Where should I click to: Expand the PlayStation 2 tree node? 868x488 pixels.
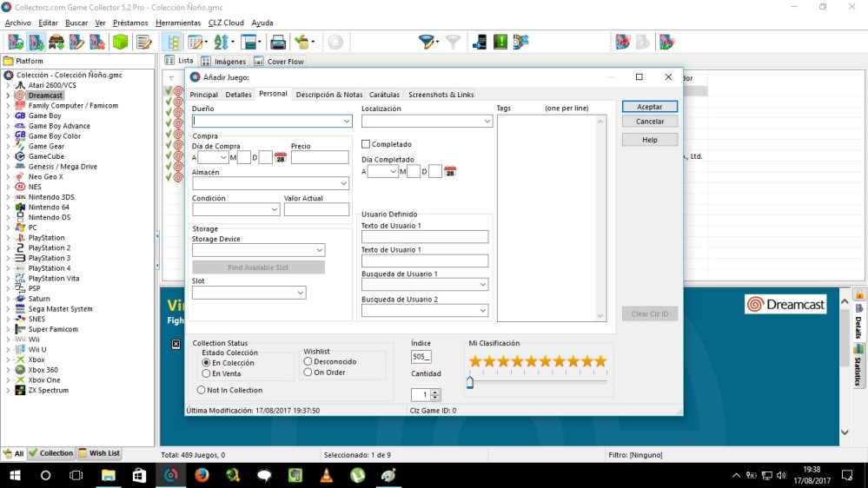[x=8, y=247]
